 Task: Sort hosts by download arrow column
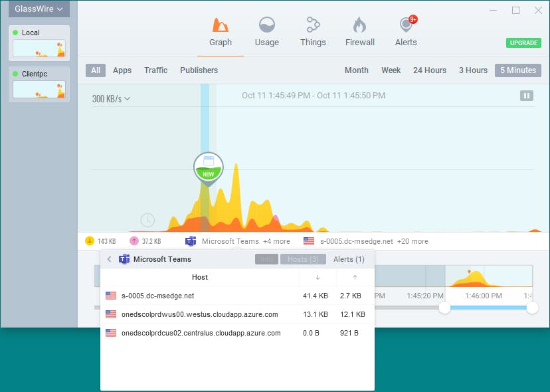click(318, 277)
